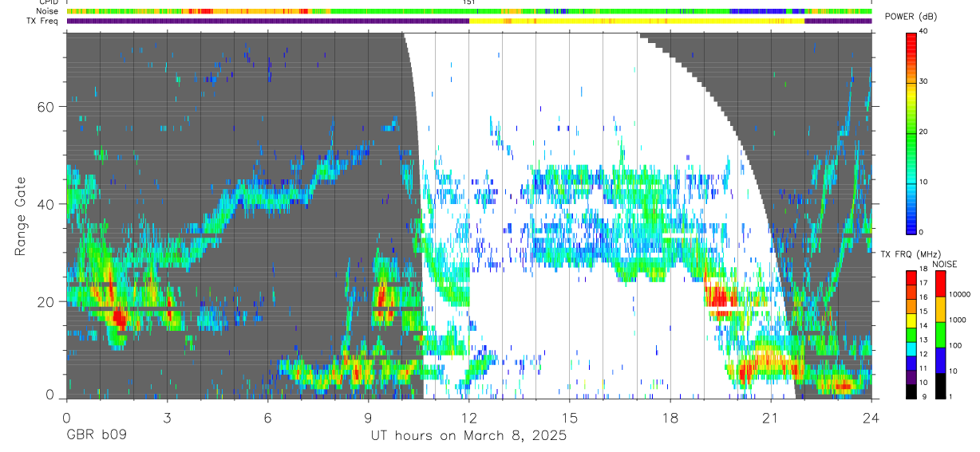Viewport: 980px width, 452px height.
Task: Pick the yellow 14-15 MHz frequency swatch
Action: (x=911, y=320)
